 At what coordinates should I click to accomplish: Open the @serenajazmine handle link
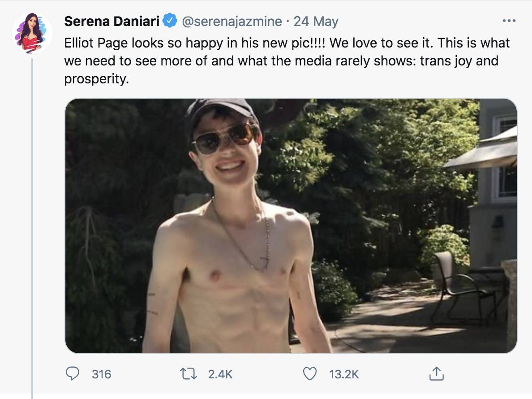232,22
